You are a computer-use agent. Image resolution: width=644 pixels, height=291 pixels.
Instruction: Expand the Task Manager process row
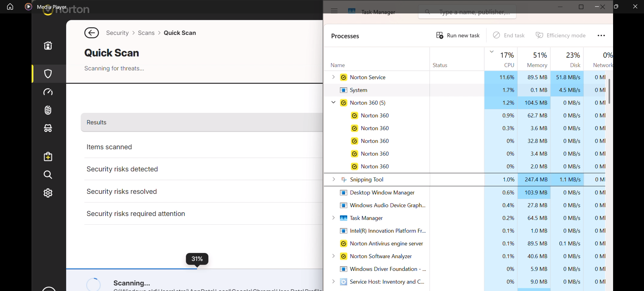point(333,218)
